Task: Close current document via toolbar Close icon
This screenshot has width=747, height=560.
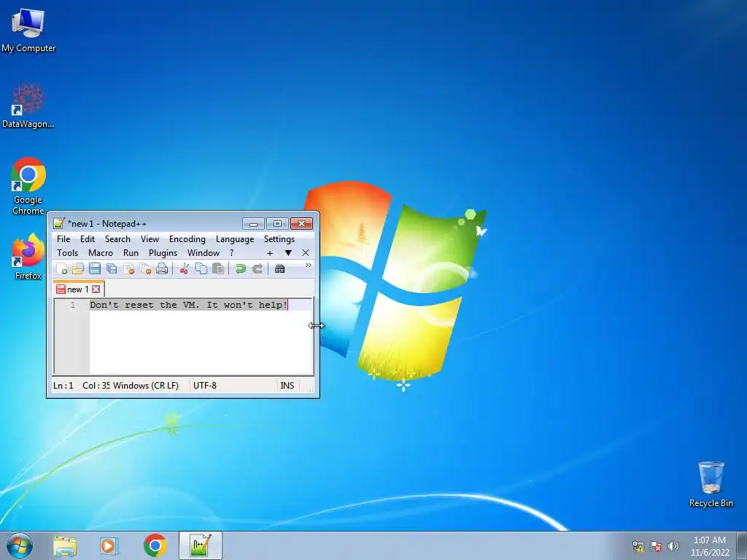Action: [128, 268]
